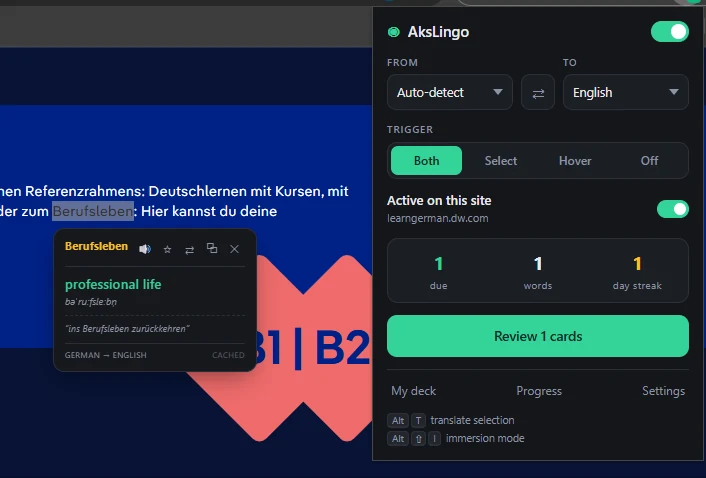Viewport: 706px width, 478px height.
Task: Click the yellow Berufsleben heading in tooltip
Action: pyautogui.click(x=96, y=246)
